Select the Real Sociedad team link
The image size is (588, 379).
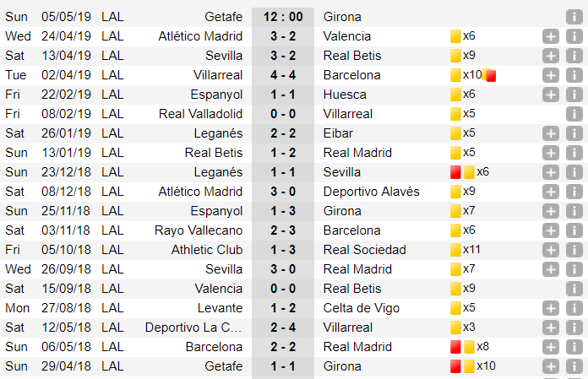(364, 250)
